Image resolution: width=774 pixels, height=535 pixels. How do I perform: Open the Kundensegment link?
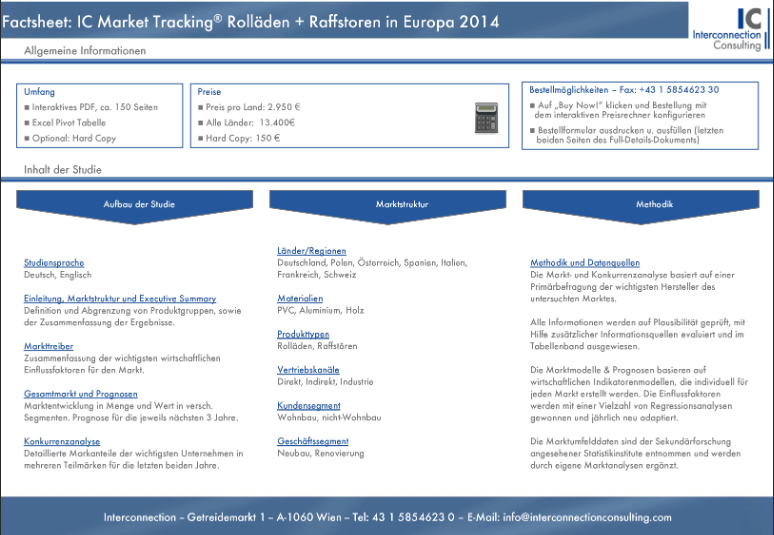308,405
